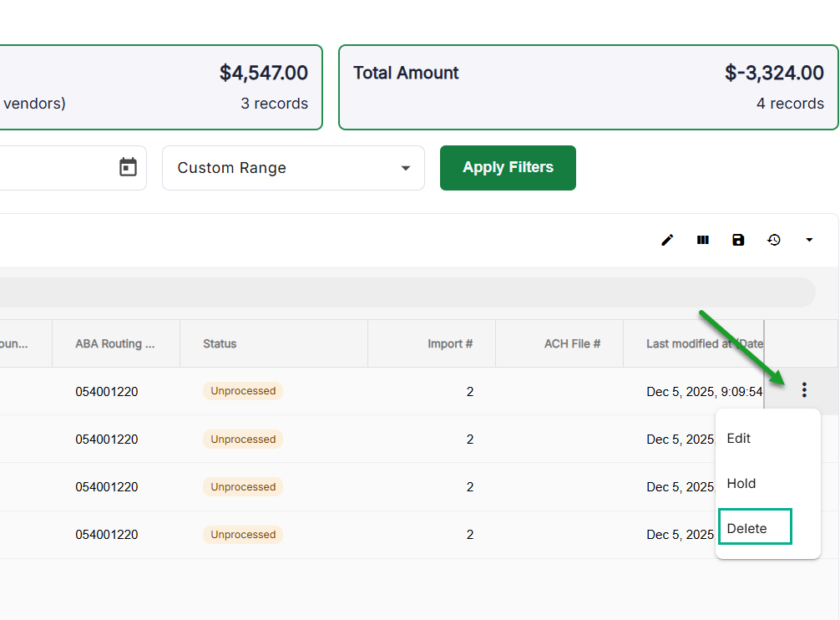This screenshot has height=620, width=840.
Task: Open the calendar date picker icon
Action: click(128, 167)
